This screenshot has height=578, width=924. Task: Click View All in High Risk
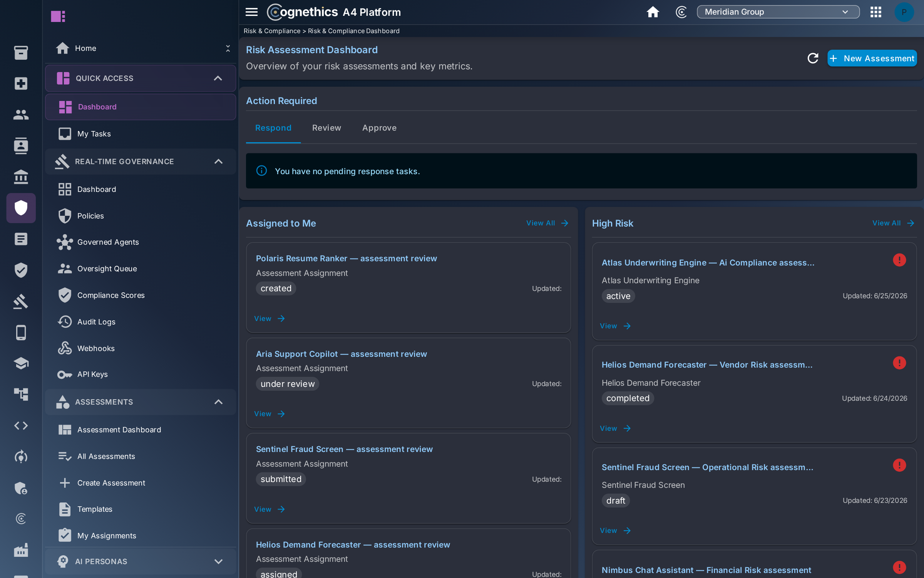click(893, 223)
